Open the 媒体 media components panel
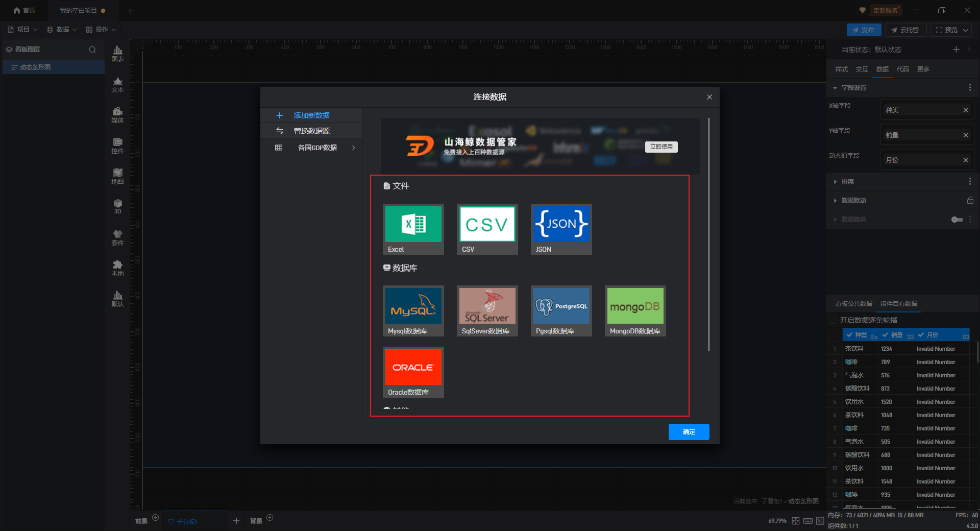The image size is (980, 531). click(x=117, y=115)
